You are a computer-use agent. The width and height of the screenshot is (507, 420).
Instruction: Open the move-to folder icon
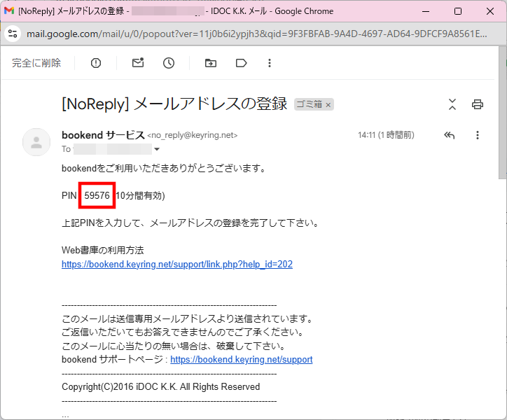(211, 63)
